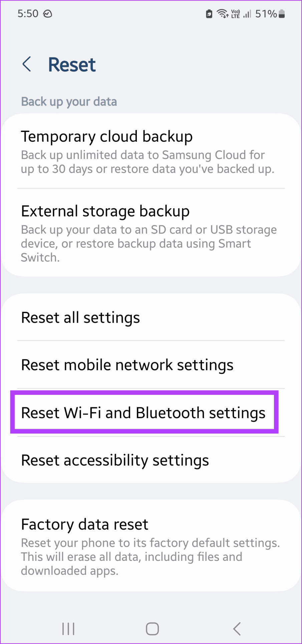Tap the 5:50 clock display
The height and width of the screenshot is (644, 302).
point(28,14)
